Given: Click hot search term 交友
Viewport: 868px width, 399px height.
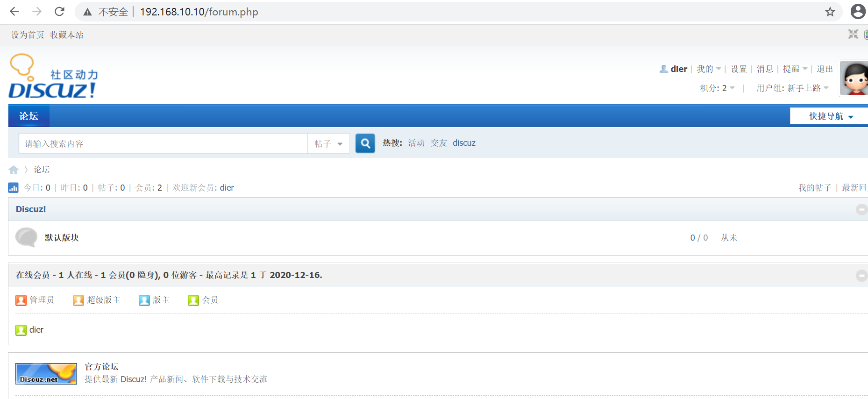Looking at the screenshot, I should click(439, 143).
